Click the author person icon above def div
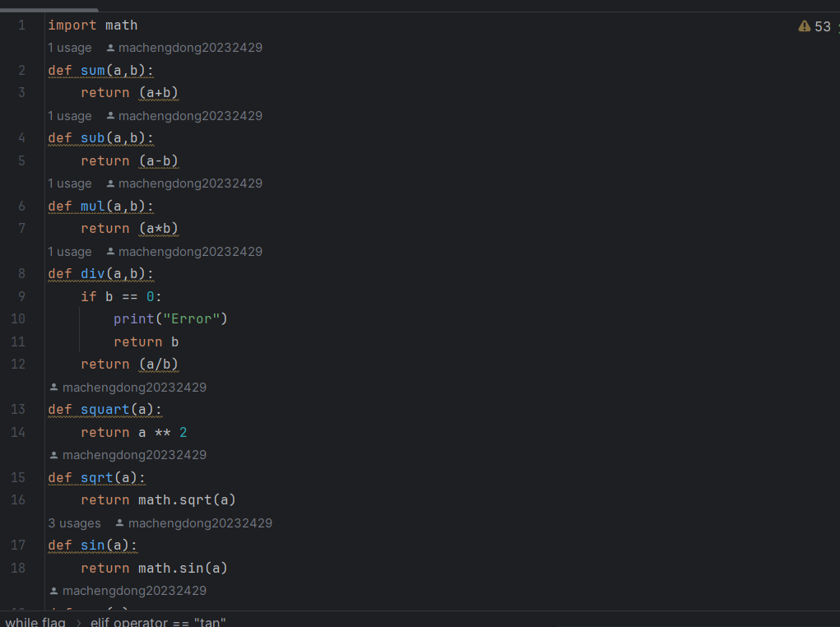The width and height of the screenshot is (840, 627). (111, 252)
